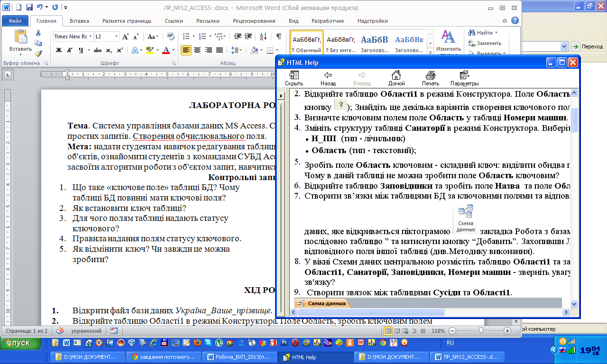The width and height of the screenshot is (607, 364).
Task: Decrease paragraph indent
Action: point(237,36)
